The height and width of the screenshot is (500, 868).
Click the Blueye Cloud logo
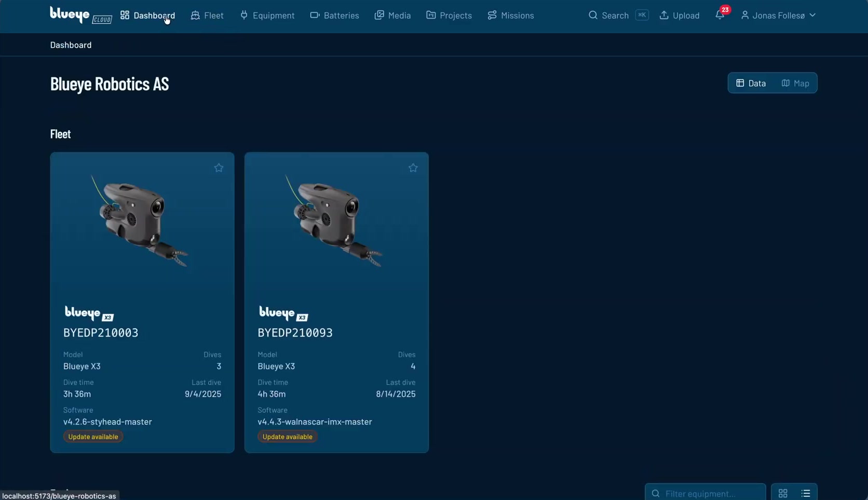(x=80, y=15)
